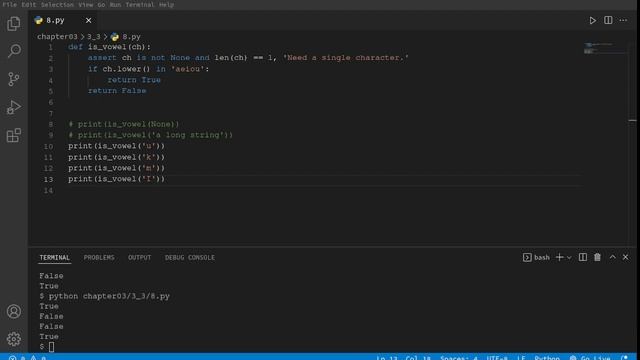Maximize the panel with up chevron

click(x=612, y=257)
